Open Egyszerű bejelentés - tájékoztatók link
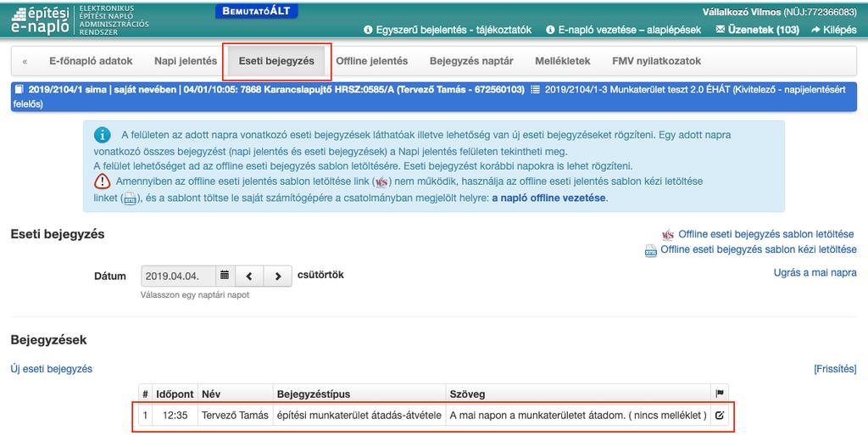This screenshot has width=868, height=447. pos(453,30)
